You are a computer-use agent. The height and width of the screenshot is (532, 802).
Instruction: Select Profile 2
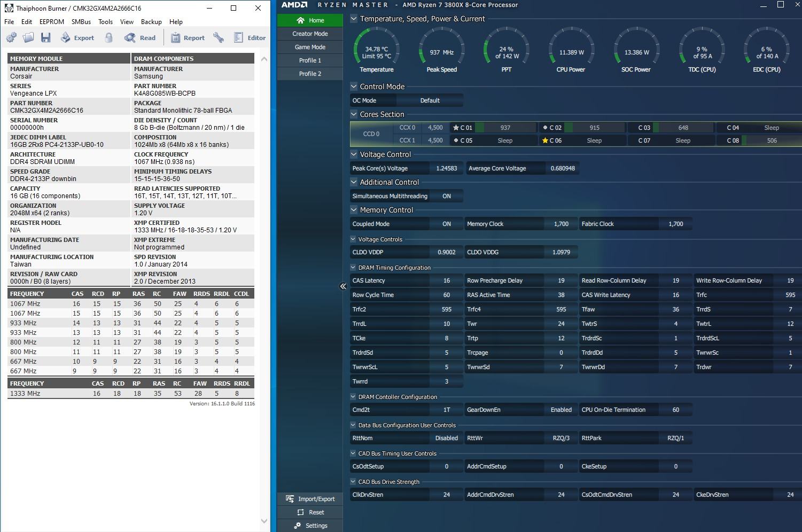point(310,74)
